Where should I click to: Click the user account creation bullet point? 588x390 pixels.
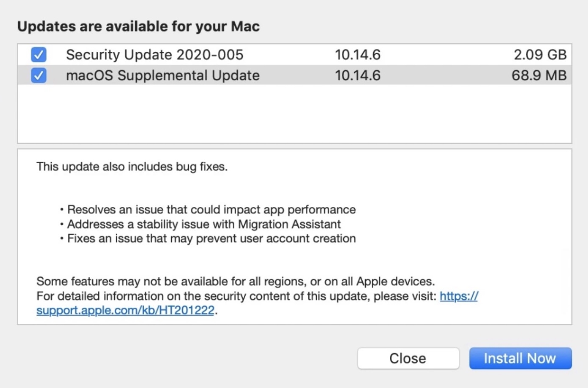211,238
